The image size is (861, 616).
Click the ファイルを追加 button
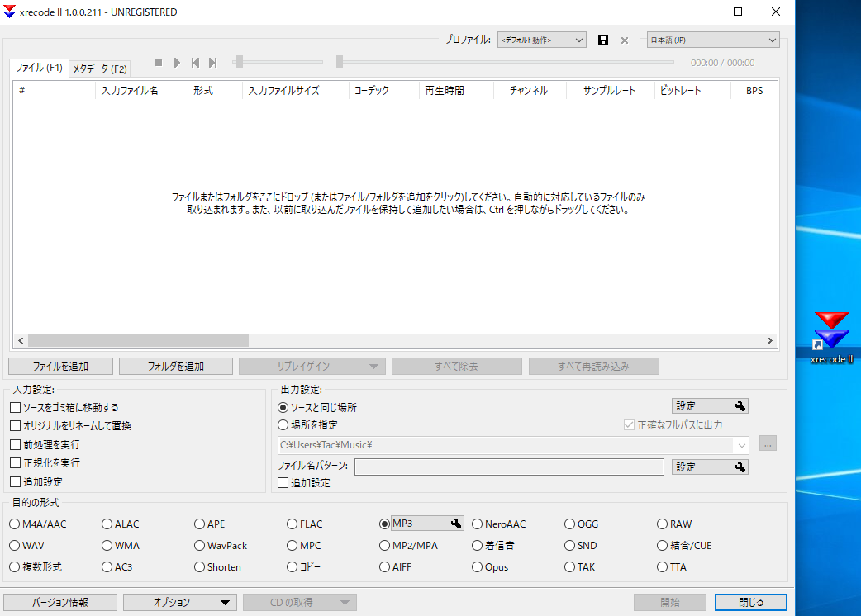click(60, 366)
